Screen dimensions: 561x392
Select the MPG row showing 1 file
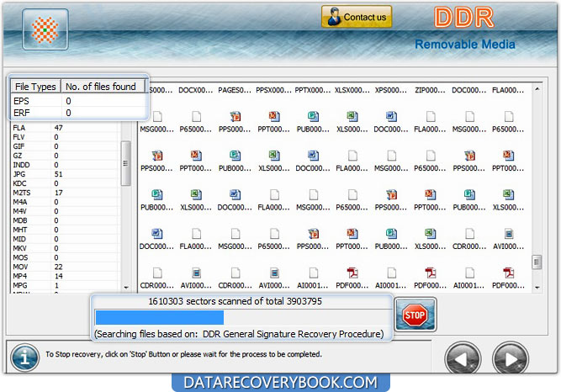[x=66, y=286]
